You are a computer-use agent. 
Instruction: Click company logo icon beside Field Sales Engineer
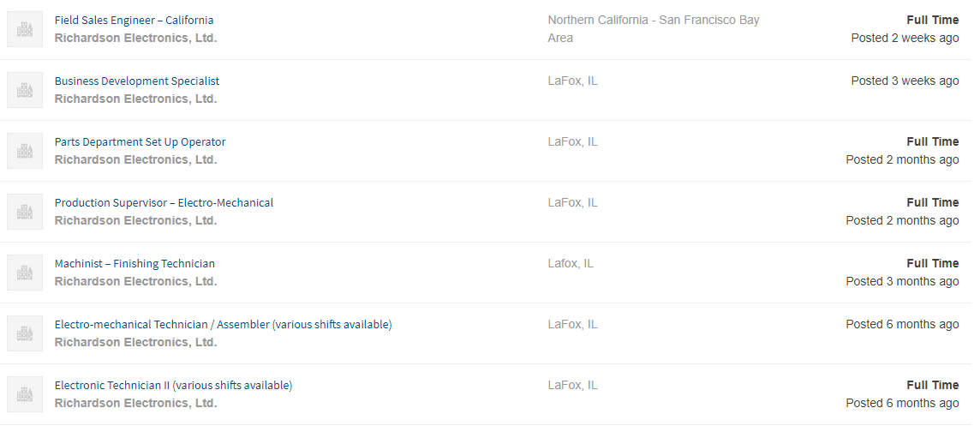point(25,29)
